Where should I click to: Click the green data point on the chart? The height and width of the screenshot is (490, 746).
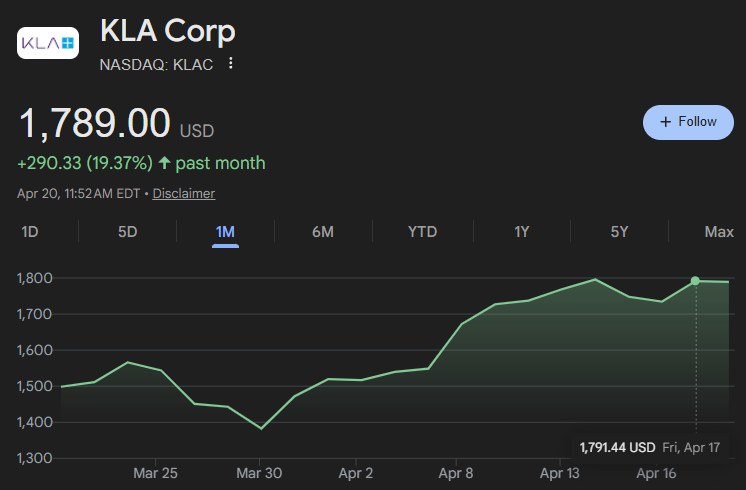pos(695,281)
